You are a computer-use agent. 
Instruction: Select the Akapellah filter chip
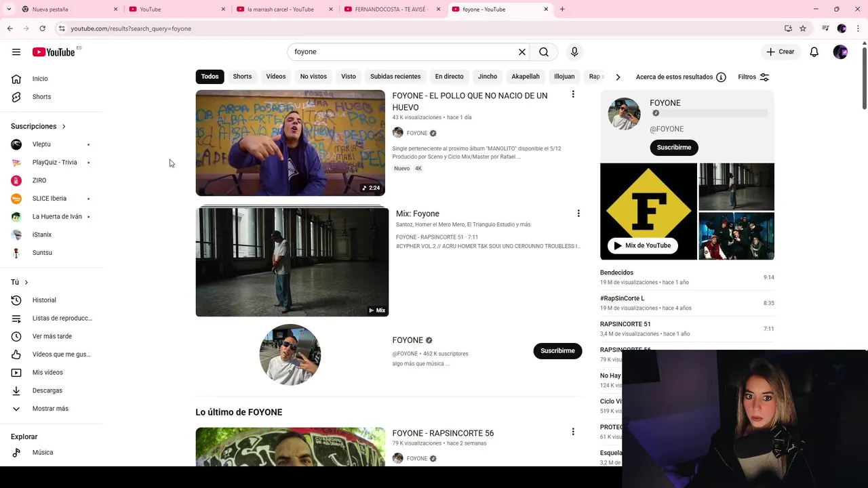point(526,77)
